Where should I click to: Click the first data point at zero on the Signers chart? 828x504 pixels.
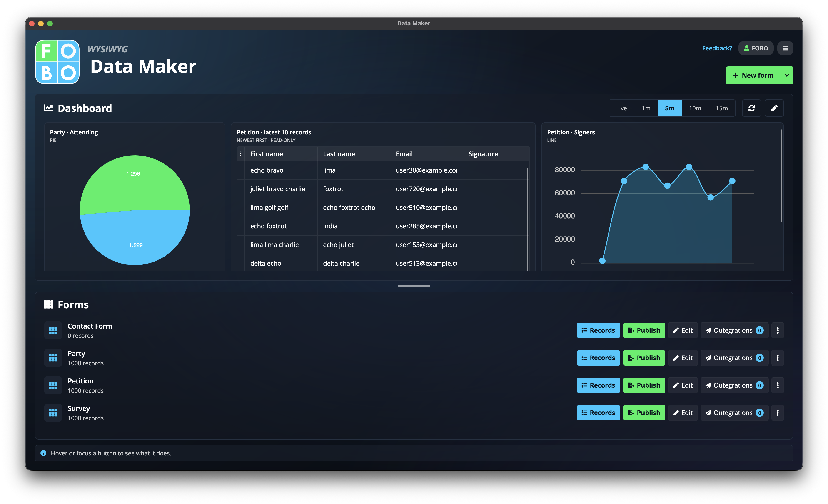tap(602, 261)
